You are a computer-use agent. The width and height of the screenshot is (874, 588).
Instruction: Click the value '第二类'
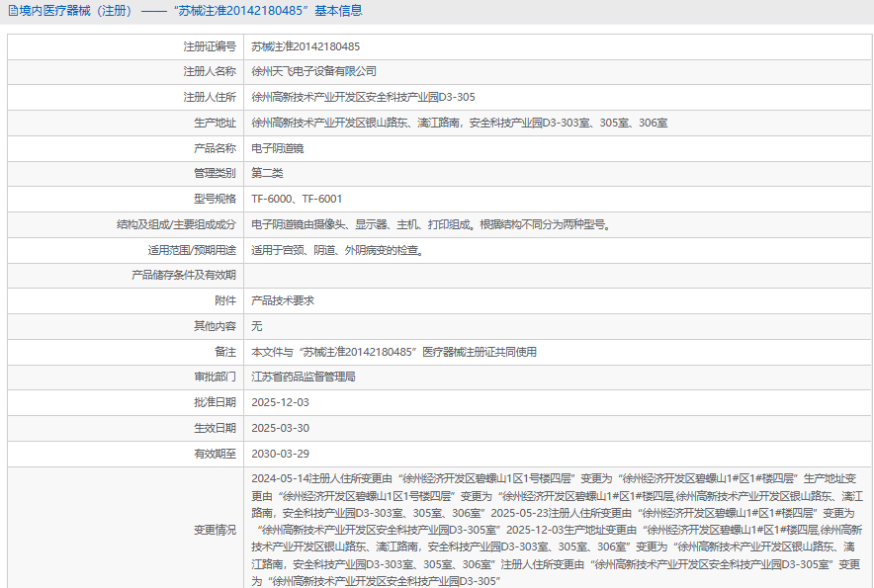[x=267, y=173]
